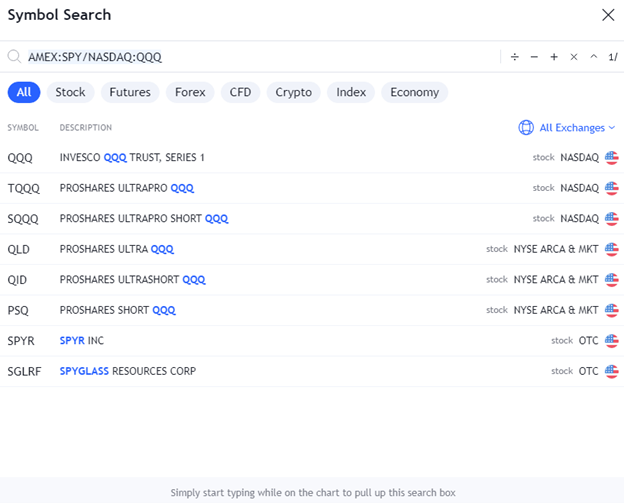Screen dimensions: 624x503
Task: Click the division operator icon
Action: 515,57
